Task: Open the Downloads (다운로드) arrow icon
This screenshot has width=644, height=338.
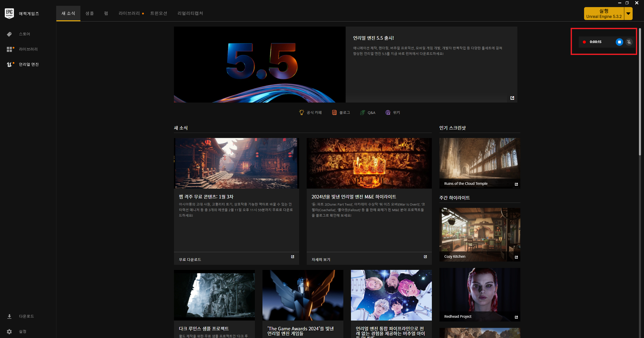Action: point(9,316)
